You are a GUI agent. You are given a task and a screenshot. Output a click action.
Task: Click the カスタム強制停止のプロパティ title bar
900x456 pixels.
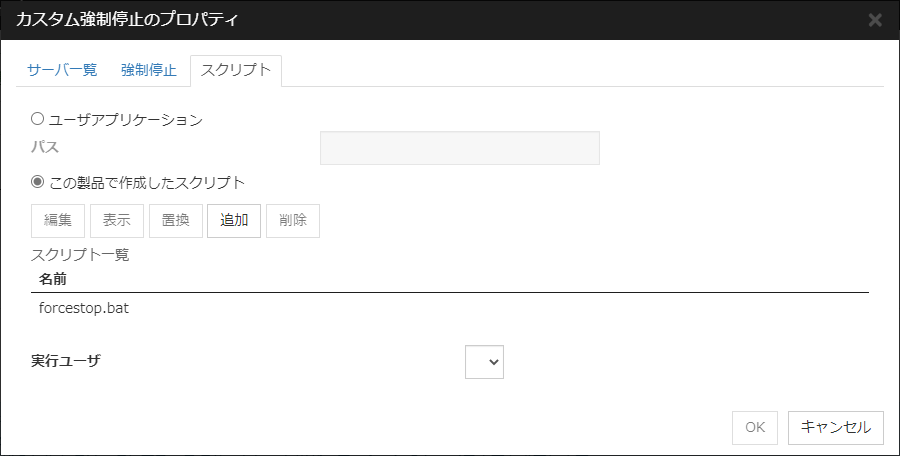(x=400, y=19)
